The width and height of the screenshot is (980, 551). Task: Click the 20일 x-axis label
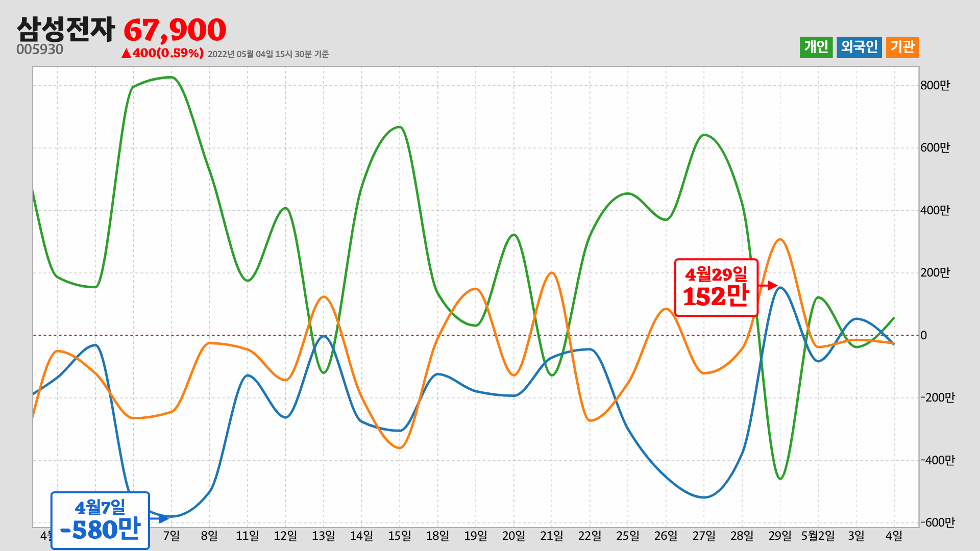pos(513,536)
